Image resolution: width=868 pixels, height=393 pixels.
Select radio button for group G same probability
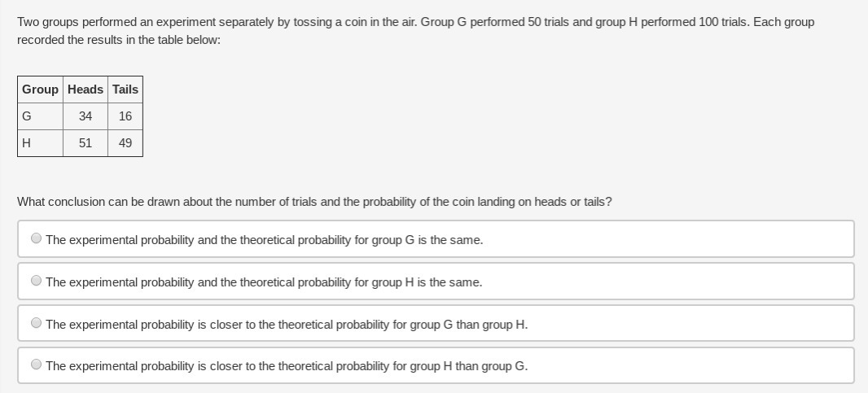coord(37,239)
